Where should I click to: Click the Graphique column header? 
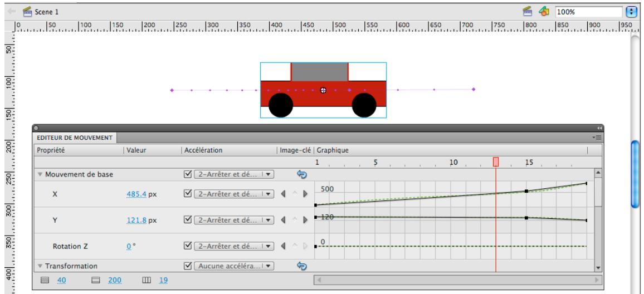pos(333,150)
